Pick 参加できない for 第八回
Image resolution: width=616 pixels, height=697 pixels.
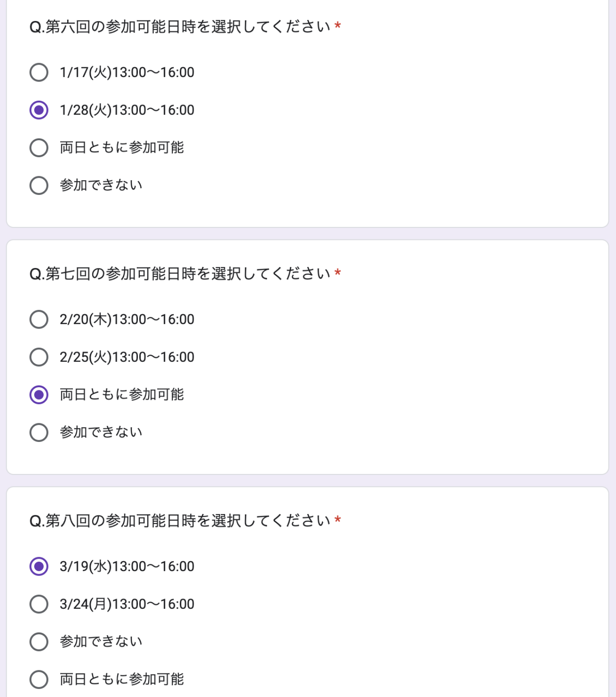click(39, 641)
